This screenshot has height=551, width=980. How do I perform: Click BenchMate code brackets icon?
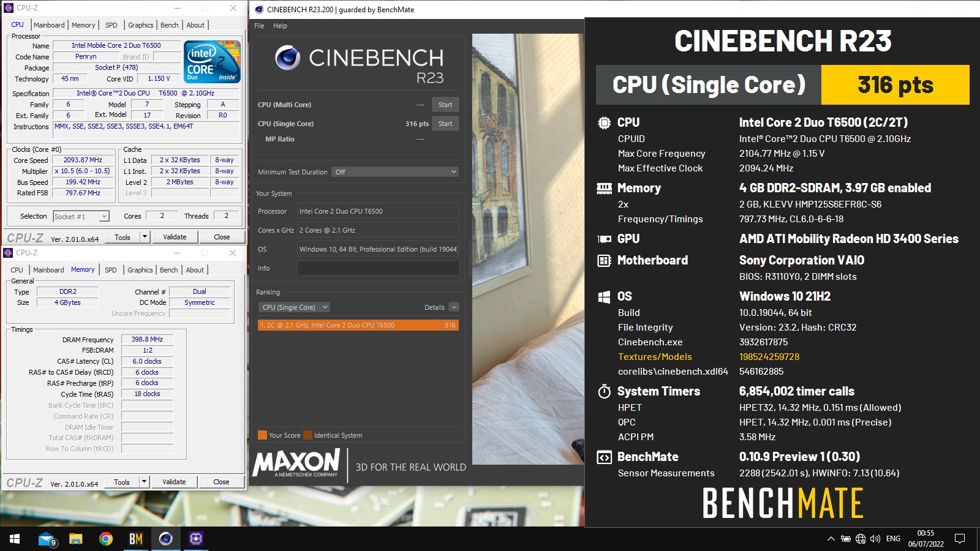click(x=604, y=457)
